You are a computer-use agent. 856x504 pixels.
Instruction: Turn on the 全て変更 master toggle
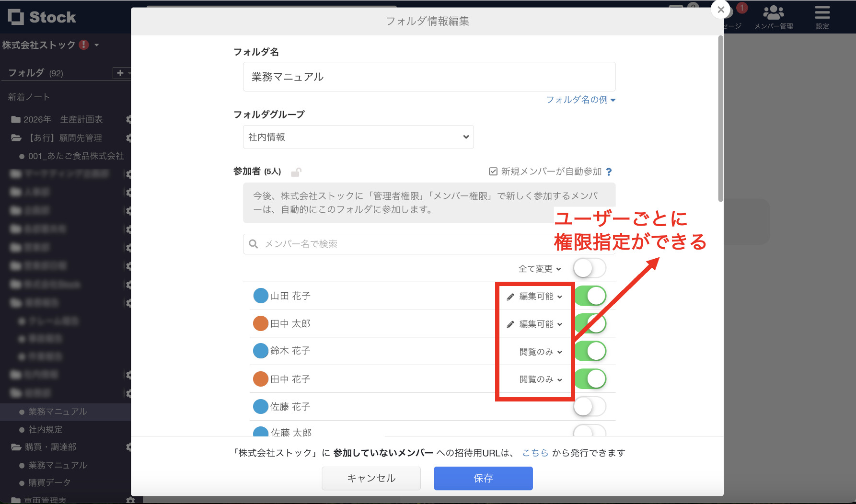pos(590,268)
